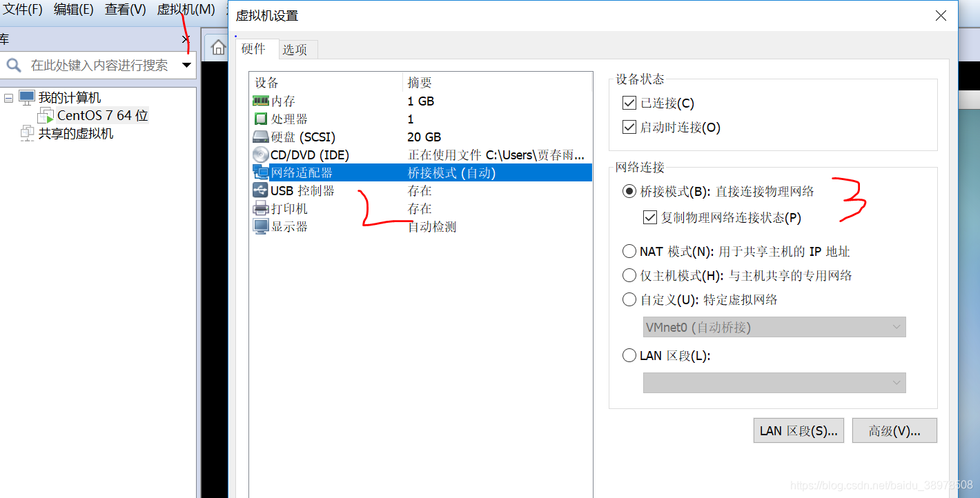
Task: Click the 20 GB disk summary value
Action: tap(424, 137)
